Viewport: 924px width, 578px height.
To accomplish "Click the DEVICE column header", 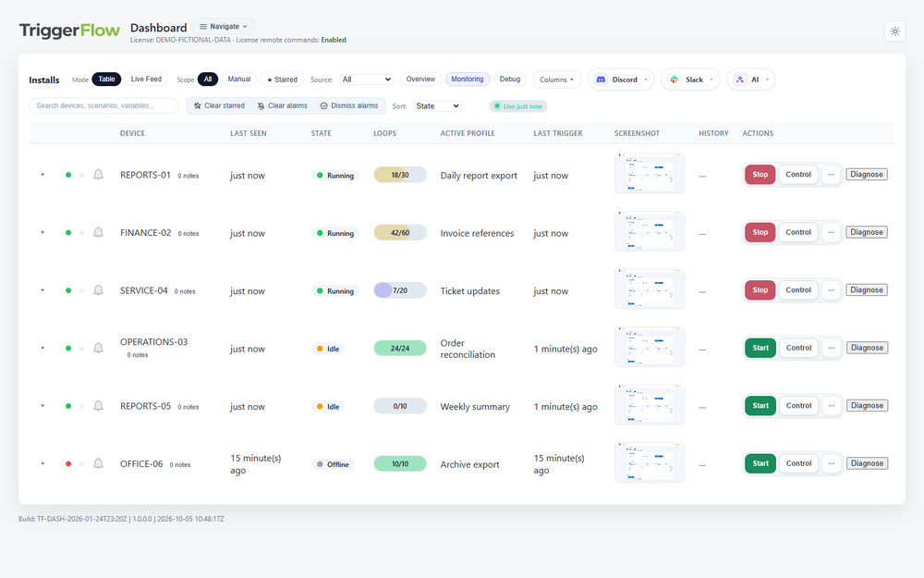I will [132, 133].
